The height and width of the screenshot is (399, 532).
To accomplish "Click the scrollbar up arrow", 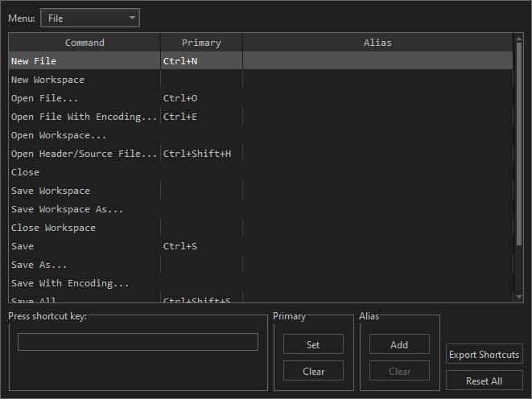I will pos(519,39).
